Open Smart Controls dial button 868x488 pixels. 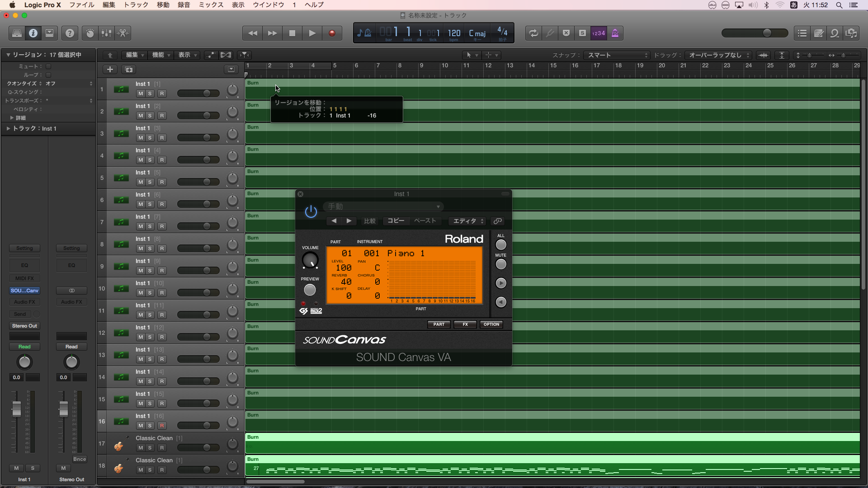pyautogui.click(x=90, y=33)
